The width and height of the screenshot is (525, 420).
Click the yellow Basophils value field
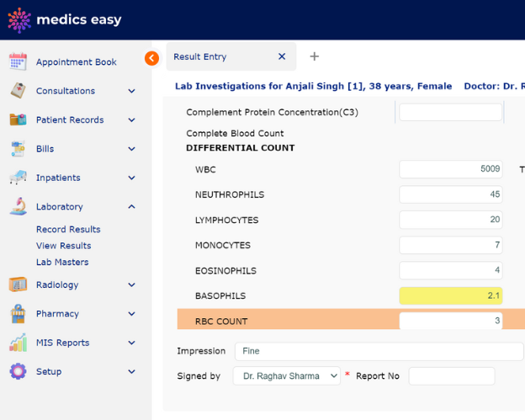[x=450, y=296]
